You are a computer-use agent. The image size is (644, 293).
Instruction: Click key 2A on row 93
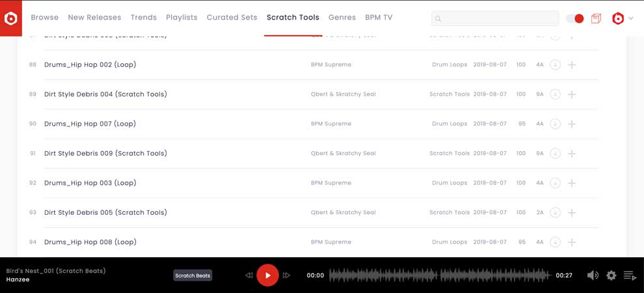click(x=540, y=212)
